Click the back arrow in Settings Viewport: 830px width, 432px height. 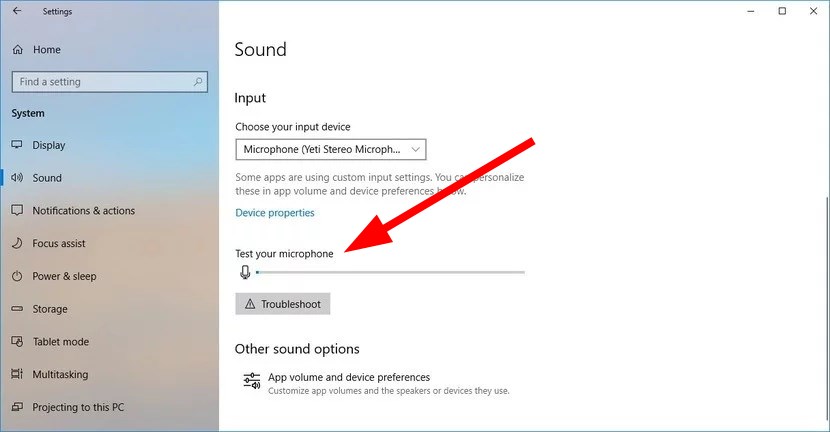[x=16, y=11]
